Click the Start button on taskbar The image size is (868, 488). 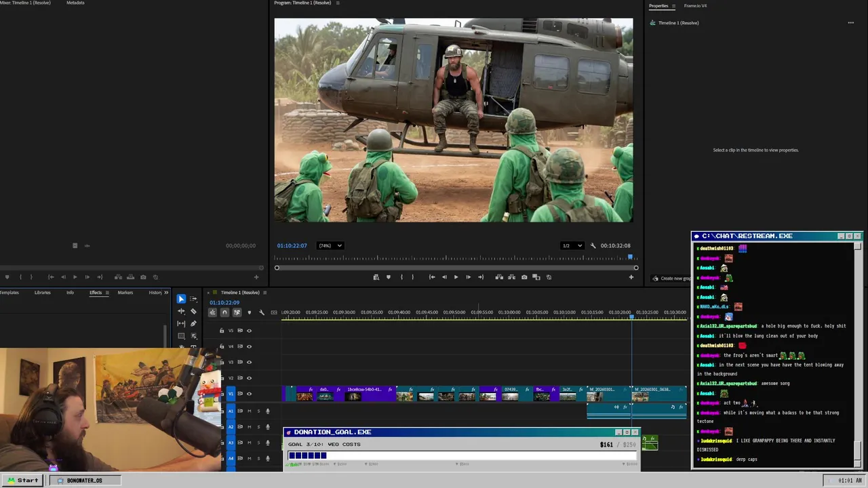(22, 481)
